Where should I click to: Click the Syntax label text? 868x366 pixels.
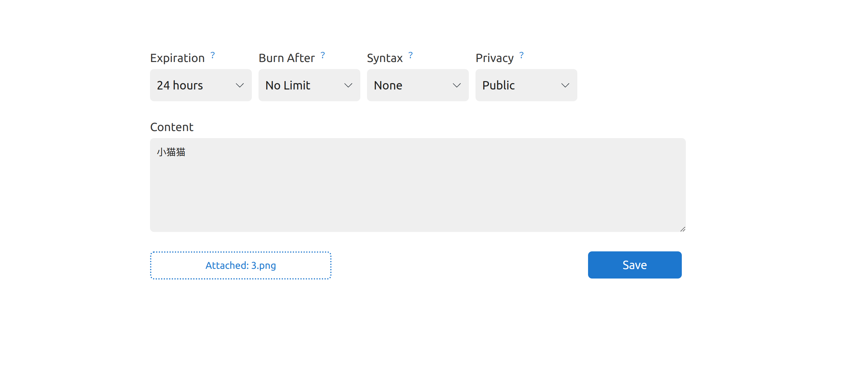coord(385,58)
